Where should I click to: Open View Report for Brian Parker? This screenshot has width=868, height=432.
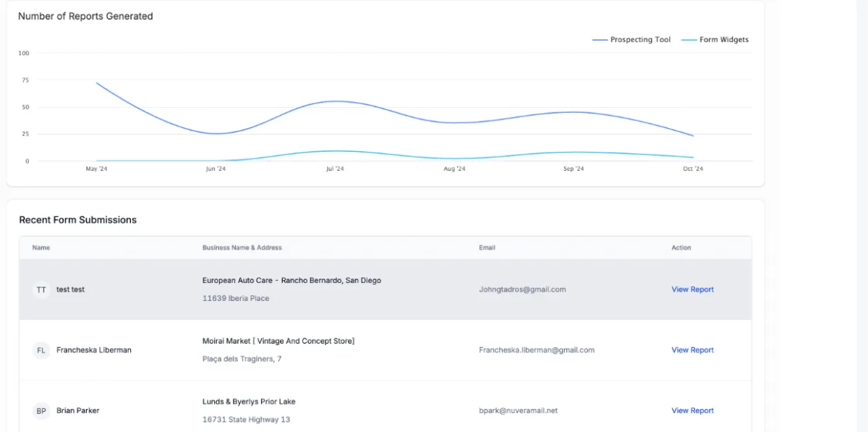(x=692, y=411)
